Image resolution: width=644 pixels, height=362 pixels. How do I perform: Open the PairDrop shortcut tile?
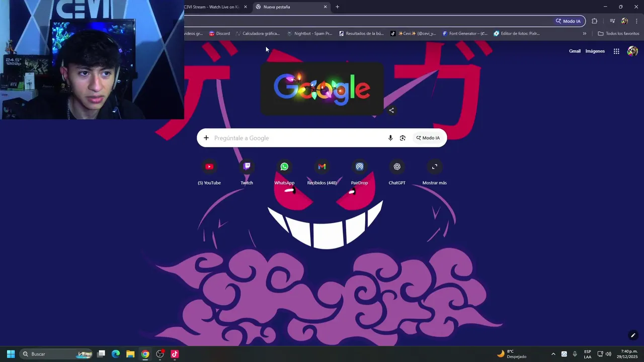(x=359, y=172)
